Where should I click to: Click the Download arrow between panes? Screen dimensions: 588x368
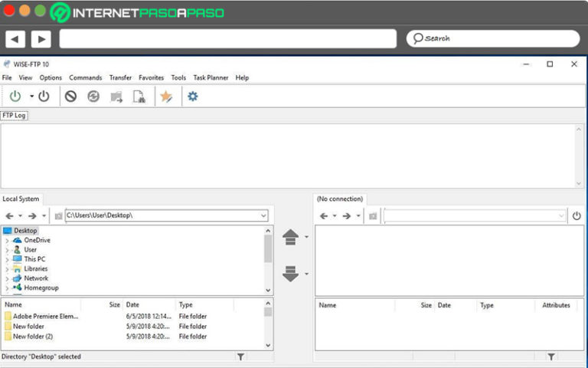[290, 274]
